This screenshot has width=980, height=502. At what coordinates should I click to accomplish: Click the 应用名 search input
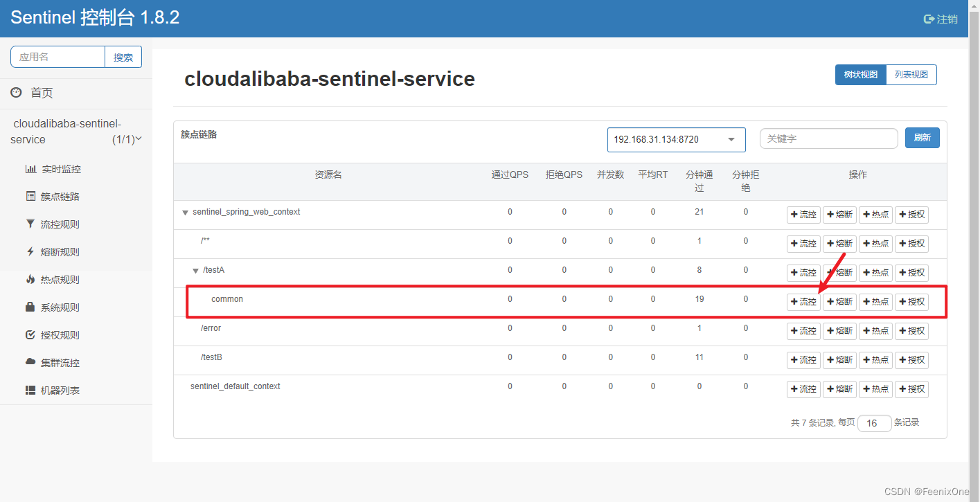57,57
